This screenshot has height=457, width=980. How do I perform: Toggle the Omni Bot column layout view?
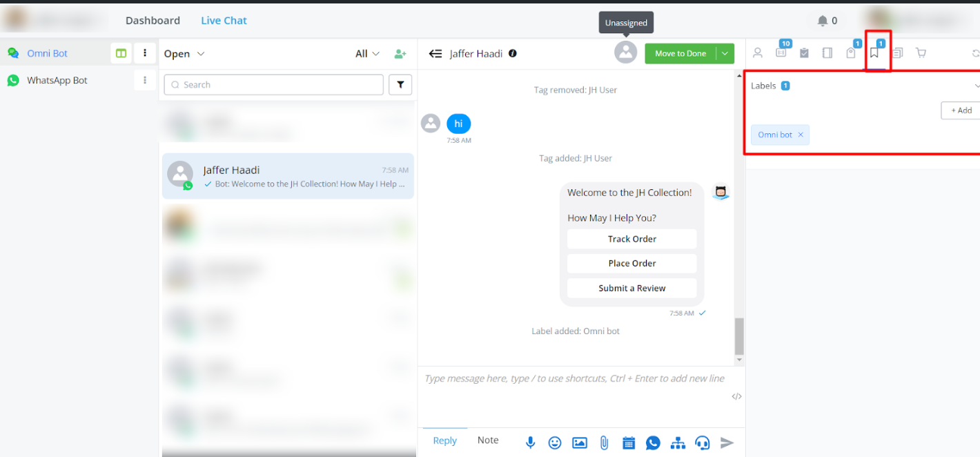[x=121, y=53]
